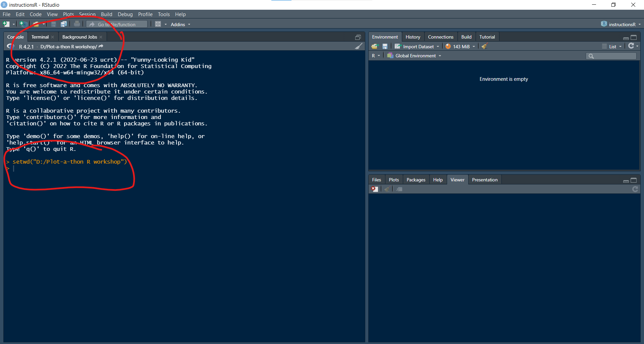Click the Environment search field

[x=611, y=56]
